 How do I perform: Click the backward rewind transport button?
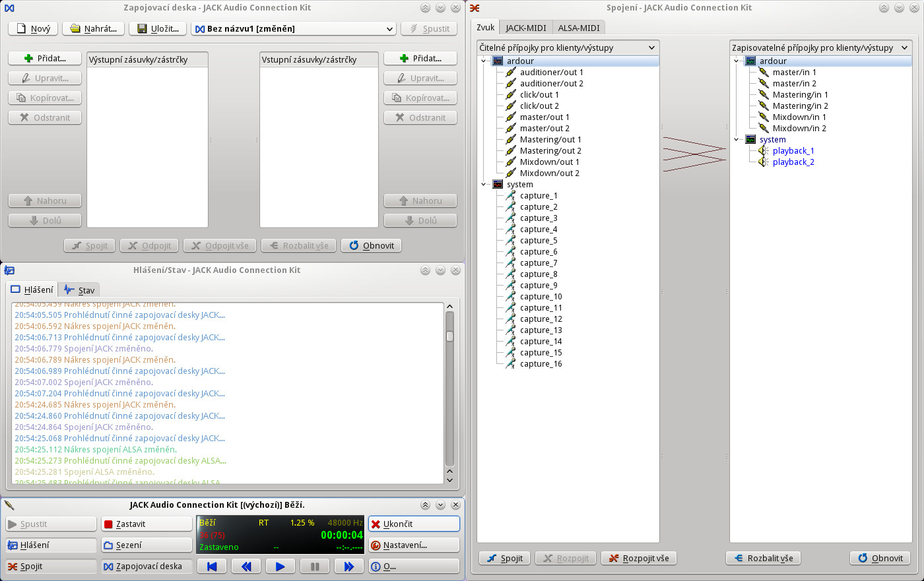(246, 566)
